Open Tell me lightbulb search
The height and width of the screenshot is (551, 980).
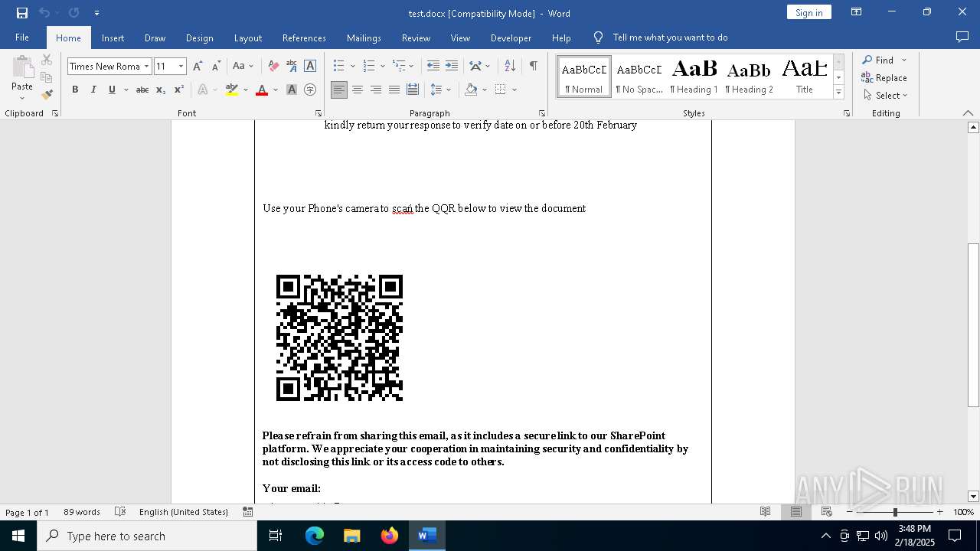tap(599, 37)
